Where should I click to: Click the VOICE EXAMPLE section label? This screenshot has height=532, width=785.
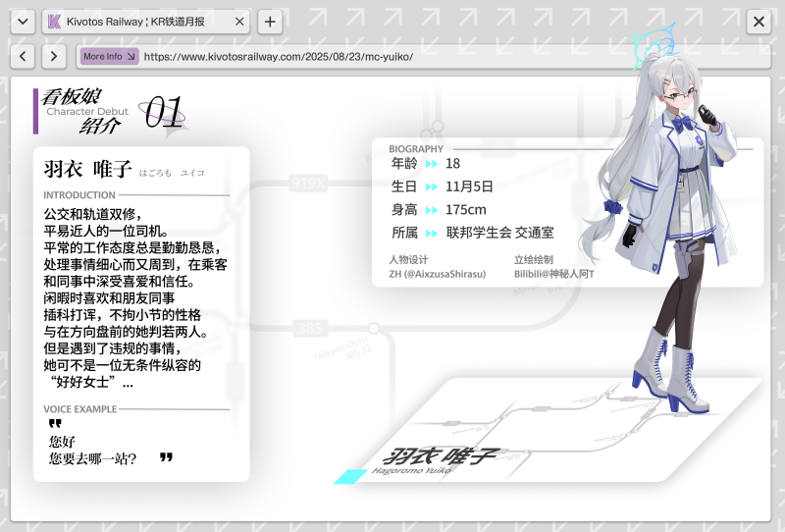click(80, 408)
